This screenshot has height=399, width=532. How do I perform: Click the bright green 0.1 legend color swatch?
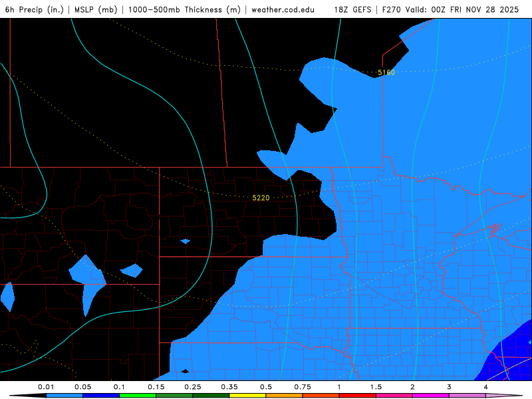click(138, 396)
